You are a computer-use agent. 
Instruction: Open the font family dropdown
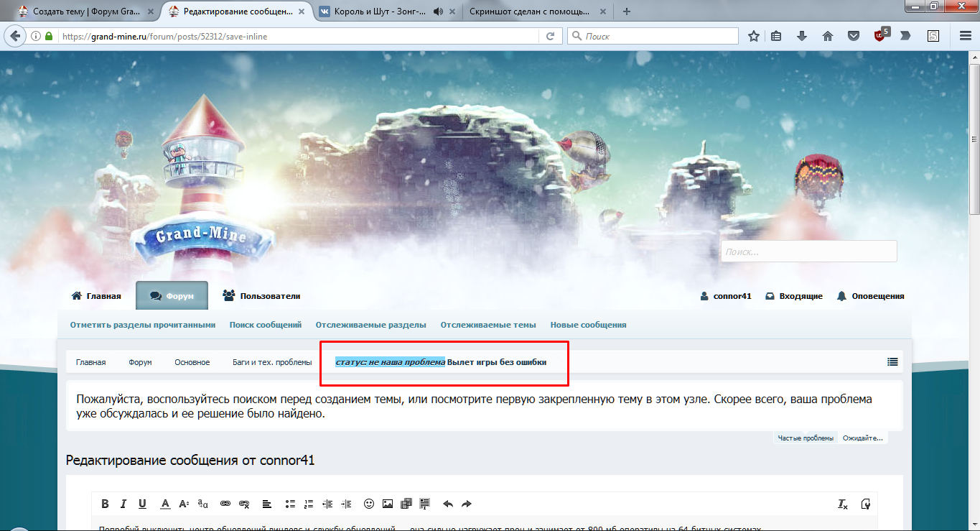coord(202,504)
